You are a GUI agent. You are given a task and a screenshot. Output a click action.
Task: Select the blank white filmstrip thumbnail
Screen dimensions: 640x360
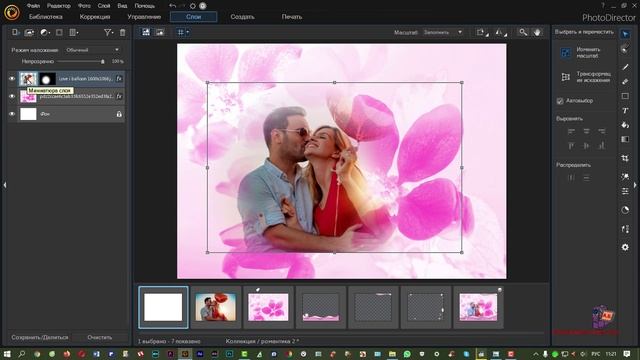163,307
